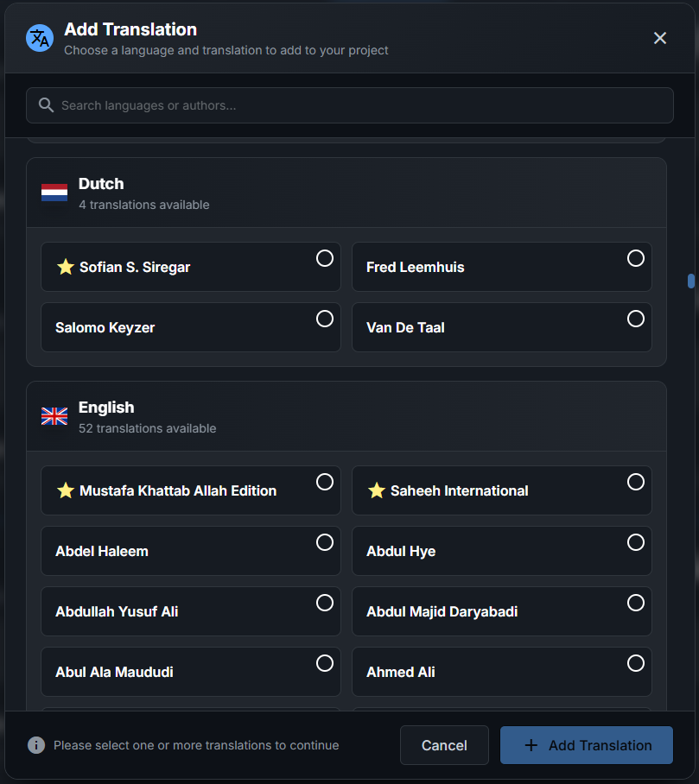The height and width of the screenshot is (784, 699).
Task: Choose the Van De Taal translation radio
Action: pyautogui.click(x=635, y=319)
